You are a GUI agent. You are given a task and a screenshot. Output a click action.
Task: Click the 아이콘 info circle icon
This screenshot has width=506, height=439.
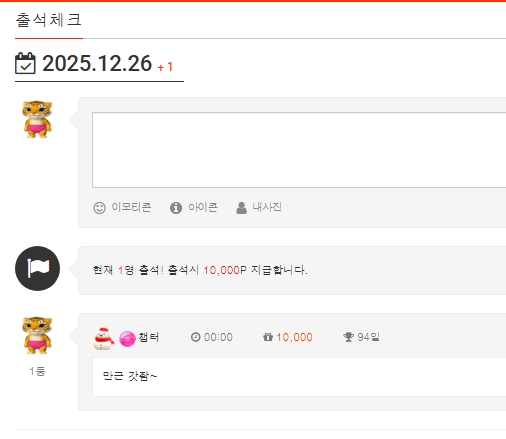176,208
